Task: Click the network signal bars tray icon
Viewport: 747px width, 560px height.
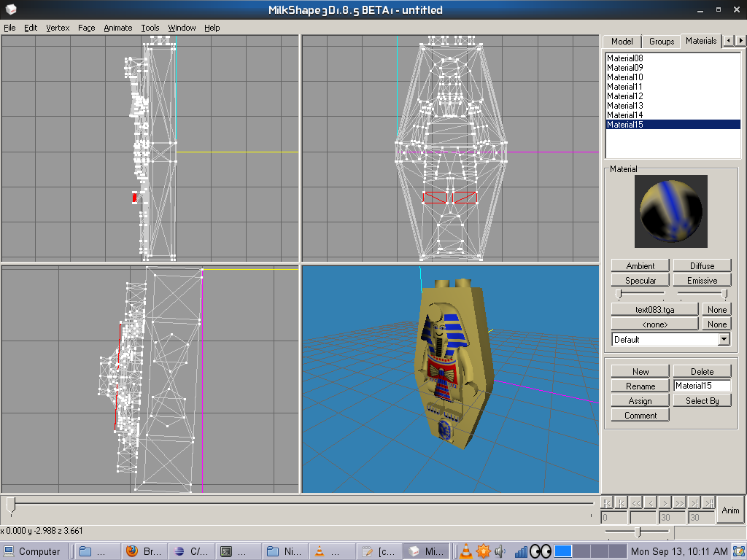Action: [520, 551]
